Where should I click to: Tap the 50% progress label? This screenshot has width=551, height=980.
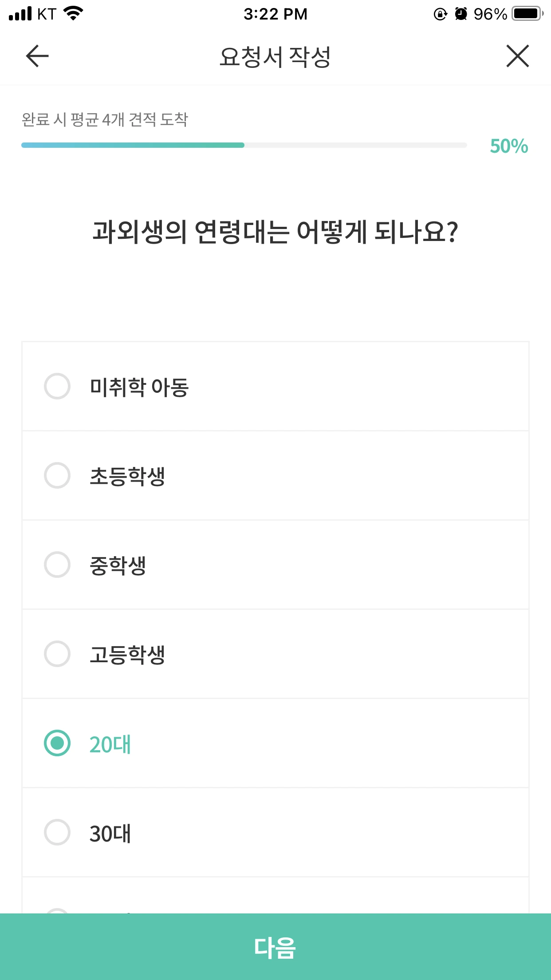[509, 146]
